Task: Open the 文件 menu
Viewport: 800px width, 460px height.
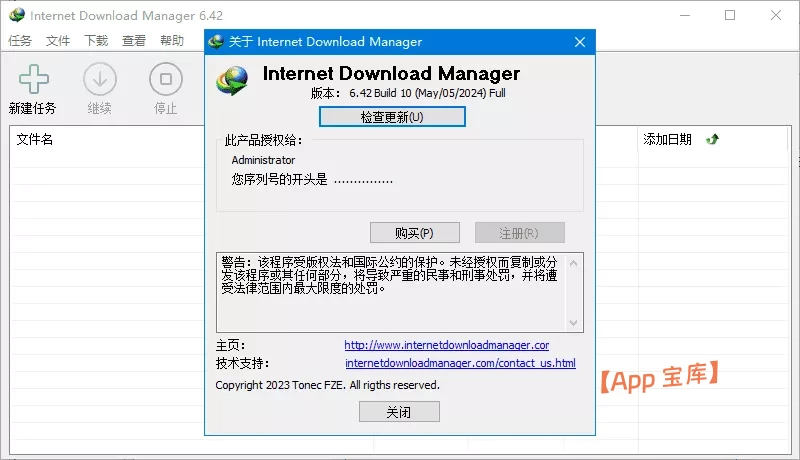Action: point(58,40)
